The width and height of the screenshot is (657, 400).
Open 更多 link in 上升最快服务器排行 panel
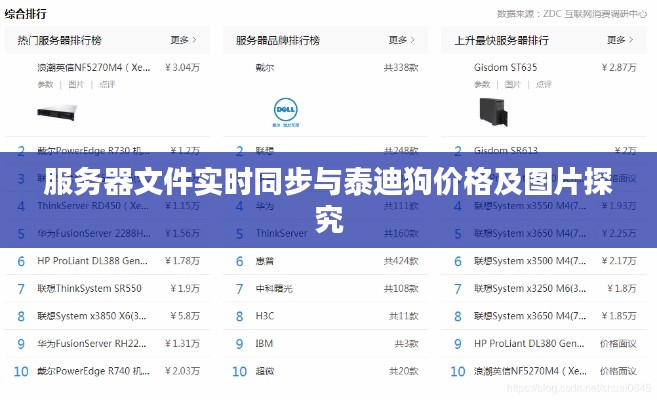(x=620, y=40)
